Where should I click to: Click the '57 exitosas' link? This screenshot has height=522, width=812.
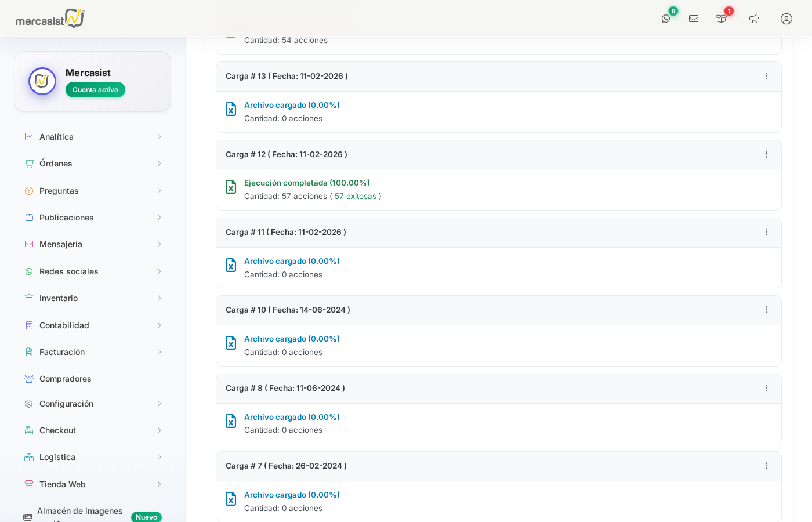[356, 197]
